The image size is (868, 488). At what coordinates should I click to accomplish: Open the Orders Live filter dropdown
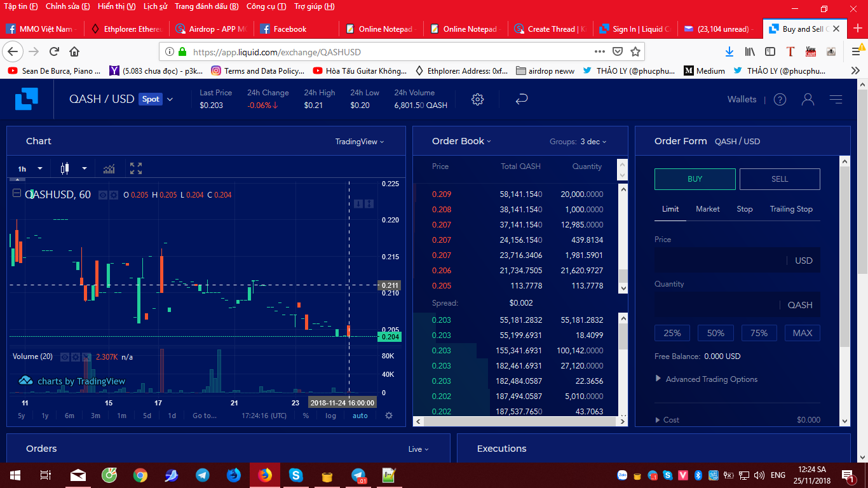[418, 449]
